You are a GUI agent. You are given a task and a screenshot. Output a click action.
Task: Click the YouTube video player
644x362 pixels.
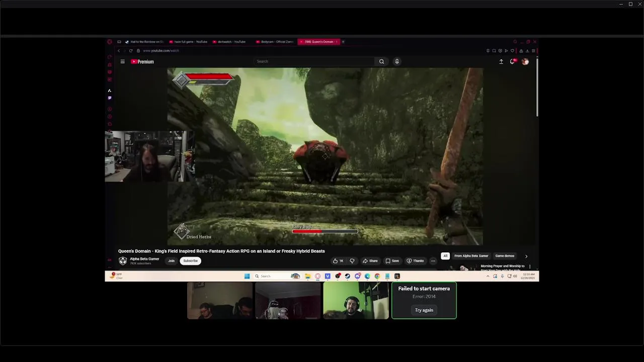click(325, 156)
